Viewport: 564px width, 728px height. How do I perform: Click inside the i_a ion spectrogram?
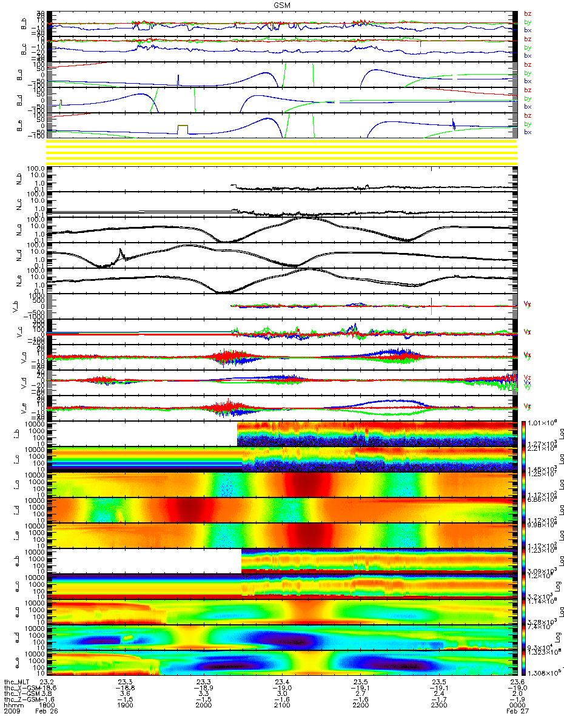point(282,484)
